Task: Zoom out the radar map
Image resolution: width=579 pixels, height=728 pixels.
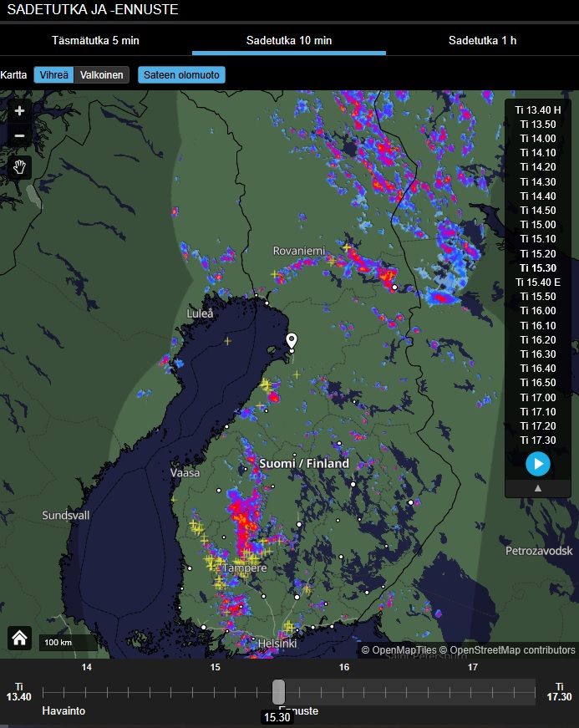Action: 19,135
